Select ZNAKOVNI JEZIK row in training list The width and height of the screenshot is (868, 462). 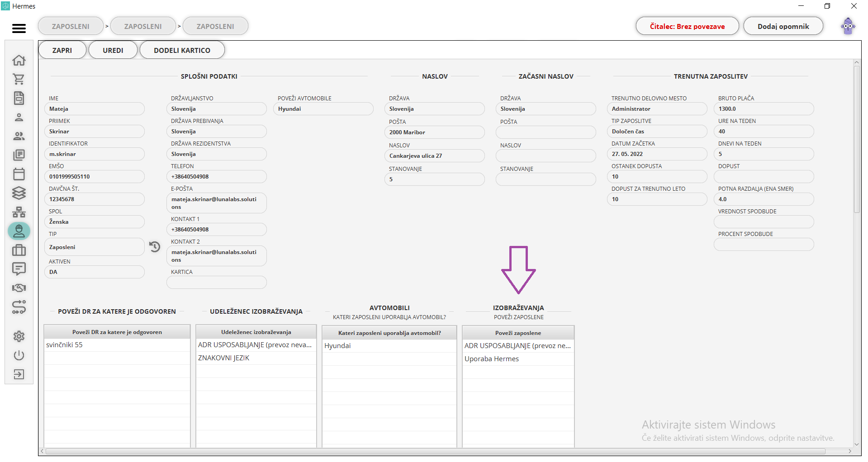(256, 358)
